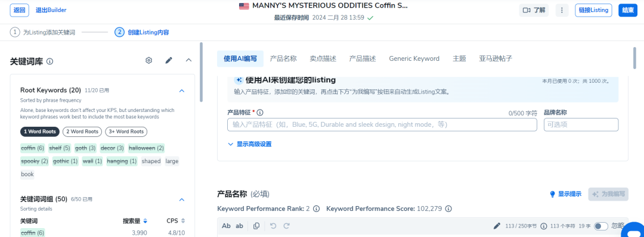This screenshot has width=644, height=237.
Task: Click the large keyword chip
Action: pos(172,161)
